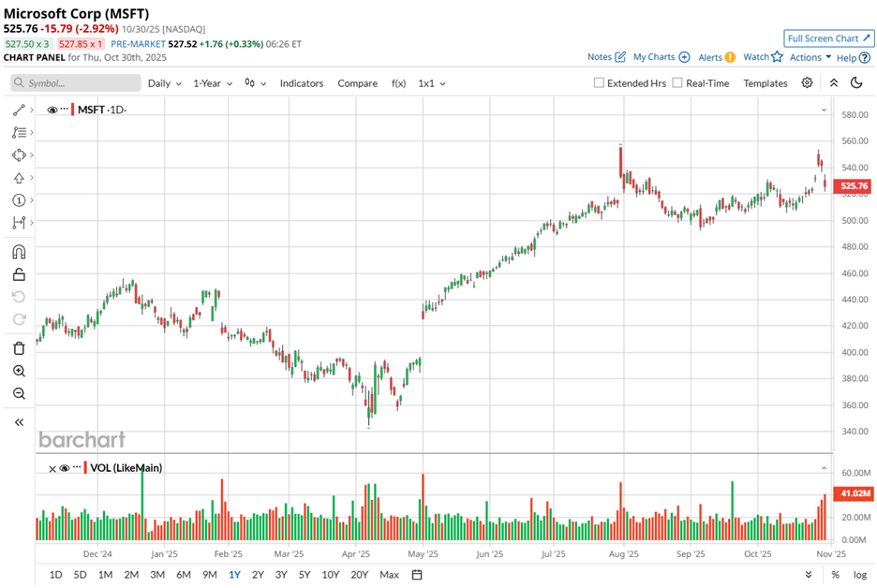
Task: Select the 9M time range
Action: [209, 575]
